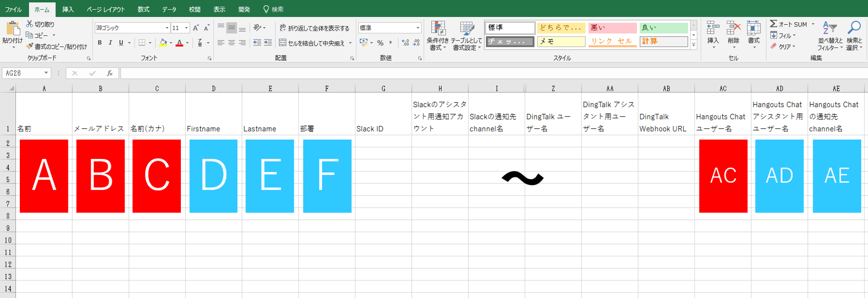Image resolution: width=868 pixels, height=298 pixels.
Task: Click the Paste (貼り付け) clipboard icon
Action: click(13, 28)
